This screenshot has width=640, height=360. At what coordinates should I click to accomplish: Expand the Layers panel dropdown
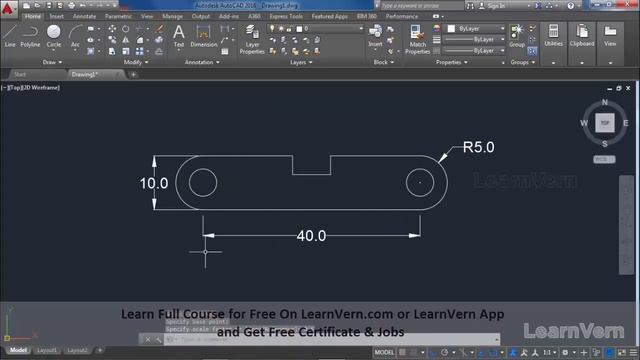pos(301,62)
